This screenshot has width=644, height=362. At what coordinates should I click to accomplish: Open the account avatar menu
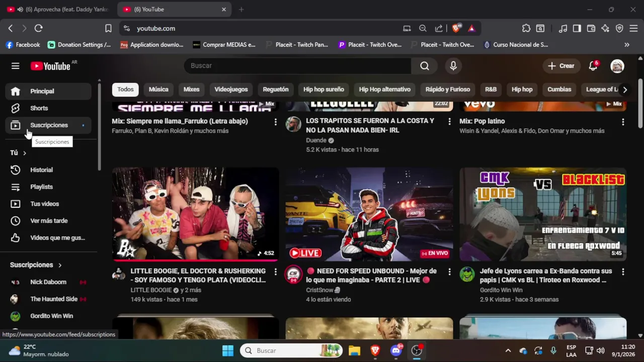pyautogui.click(x=617, y=66)
